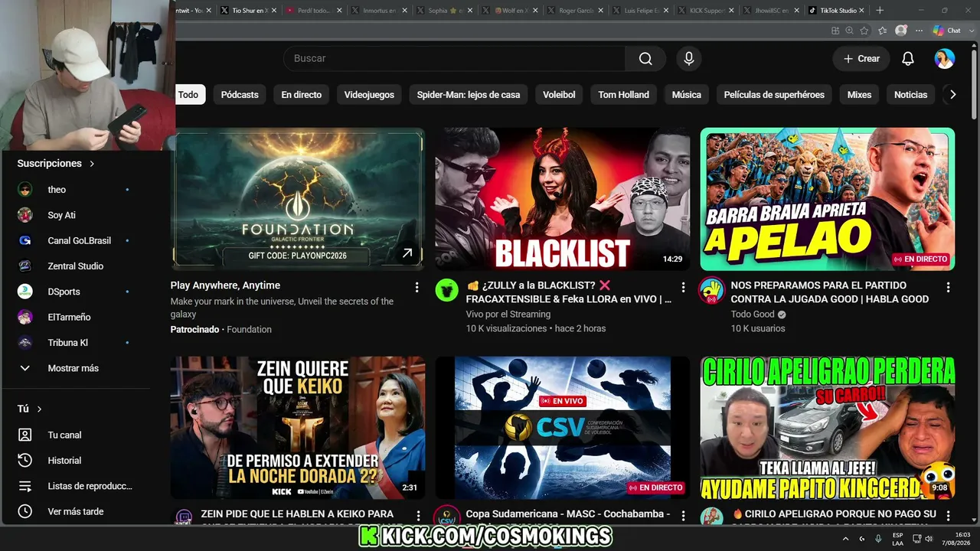
Task: Open more options for ZEIN PIDE QUE LE HABLEN video
Action: click(x=418, y=516)
